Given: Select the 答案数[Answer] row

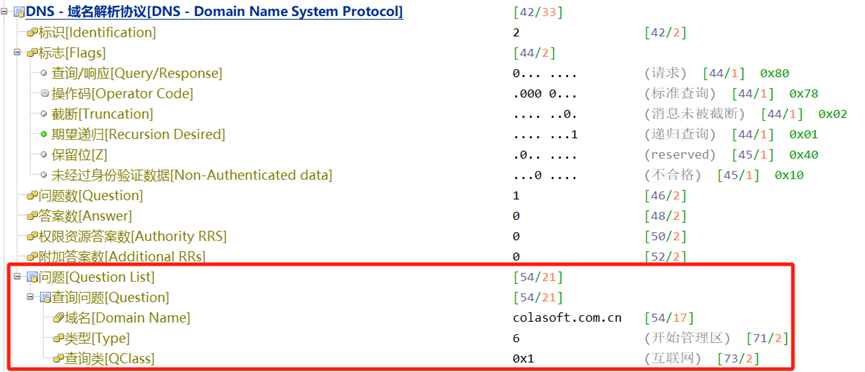Looking at the screenshot, I should 85,216.
